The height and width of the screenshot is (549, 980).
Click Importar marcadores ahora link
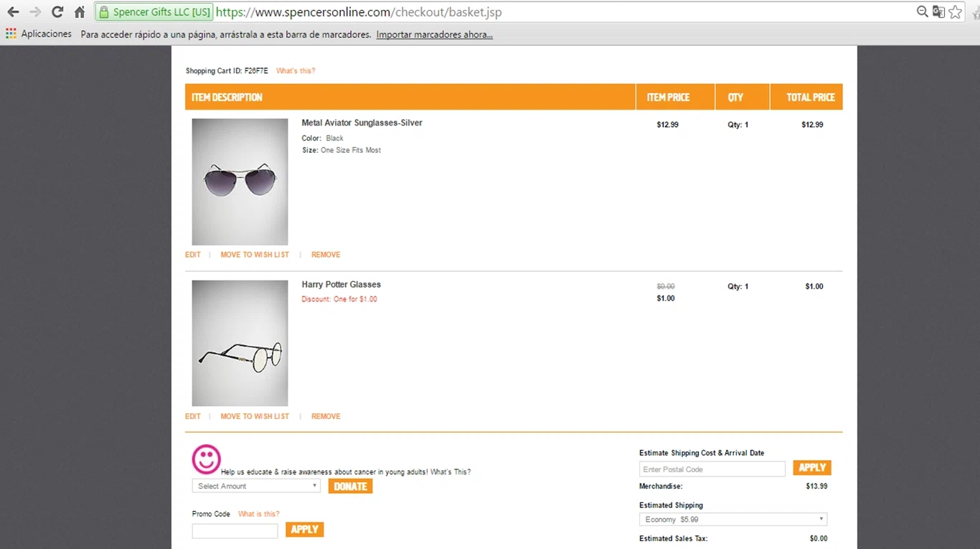coord(434,34)
